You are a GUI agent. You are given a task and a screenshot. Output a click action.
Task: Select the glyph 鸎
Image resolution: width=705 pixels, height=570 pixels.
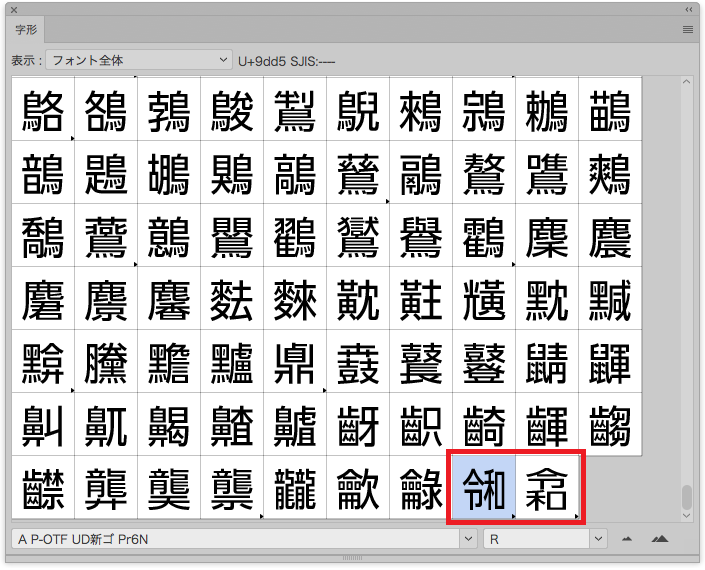[x=232, y=235]
